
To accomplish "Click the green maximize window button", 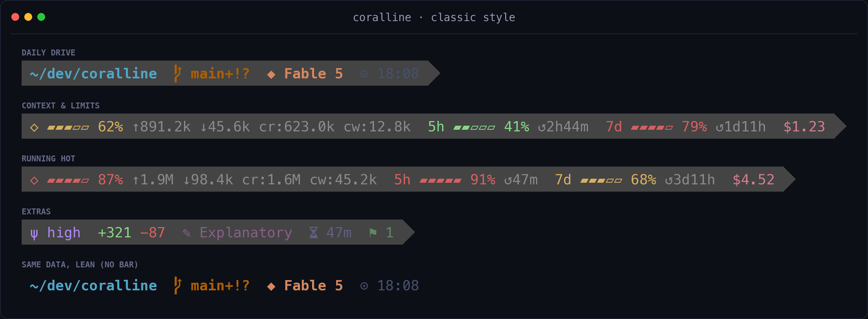I will (x=41, y=17).
